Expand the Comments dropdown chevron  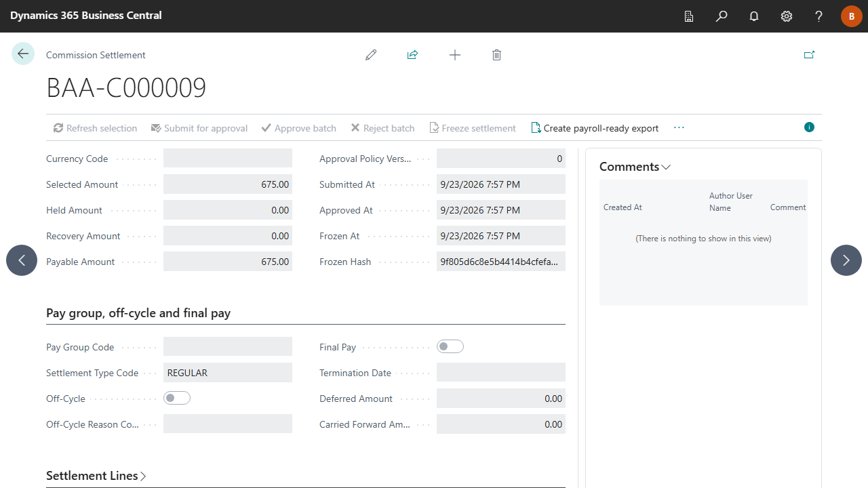point(666,167)
